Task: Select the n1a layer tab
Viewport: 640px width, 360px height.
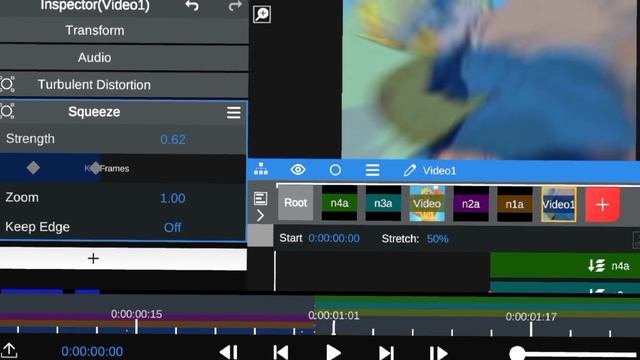Action: (x=514, y=204)
